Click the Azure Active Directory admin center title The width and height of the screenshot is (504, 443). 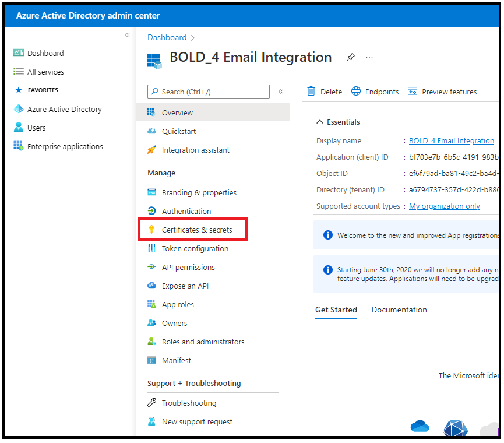pos(88,15)
